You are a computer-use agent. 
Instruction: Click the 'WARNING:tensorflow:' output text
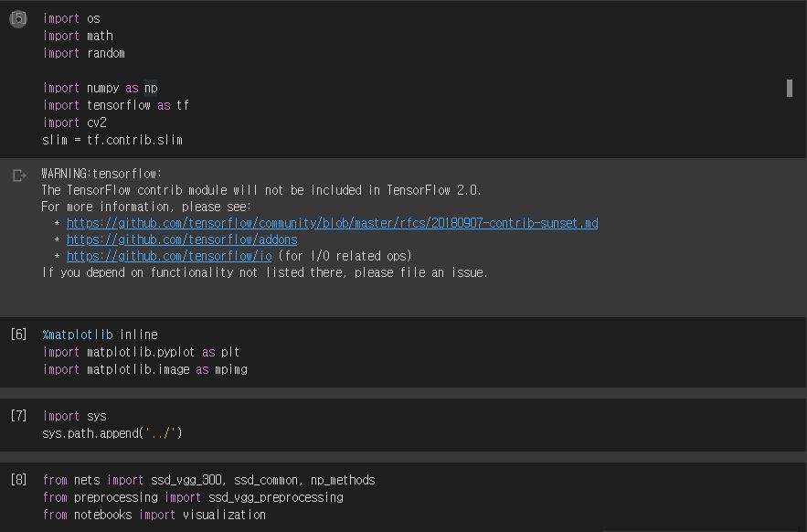(101, 174)
